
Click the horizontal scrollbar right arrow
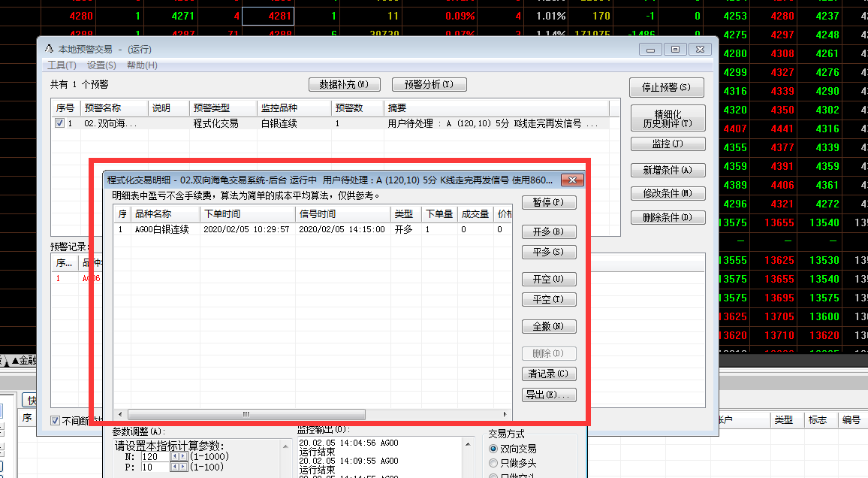tap(505, 414)
